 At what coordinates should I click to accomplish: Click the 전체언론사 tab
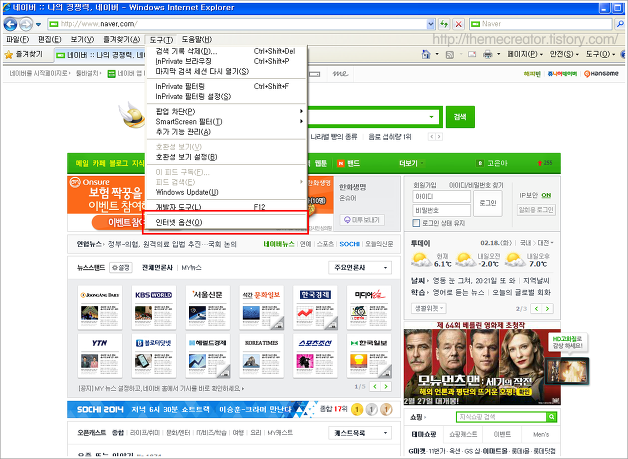point(157,268)
